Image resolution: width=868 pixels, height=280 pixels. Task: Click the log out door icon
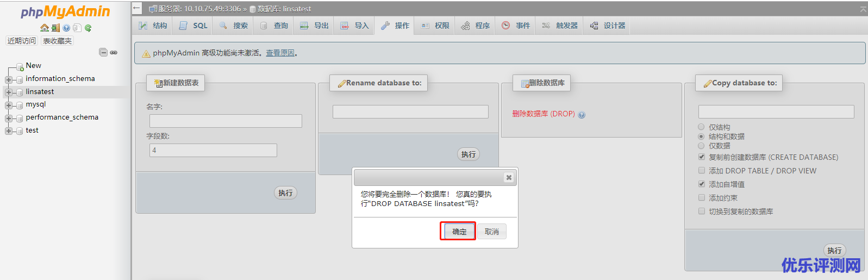[55, 28]
